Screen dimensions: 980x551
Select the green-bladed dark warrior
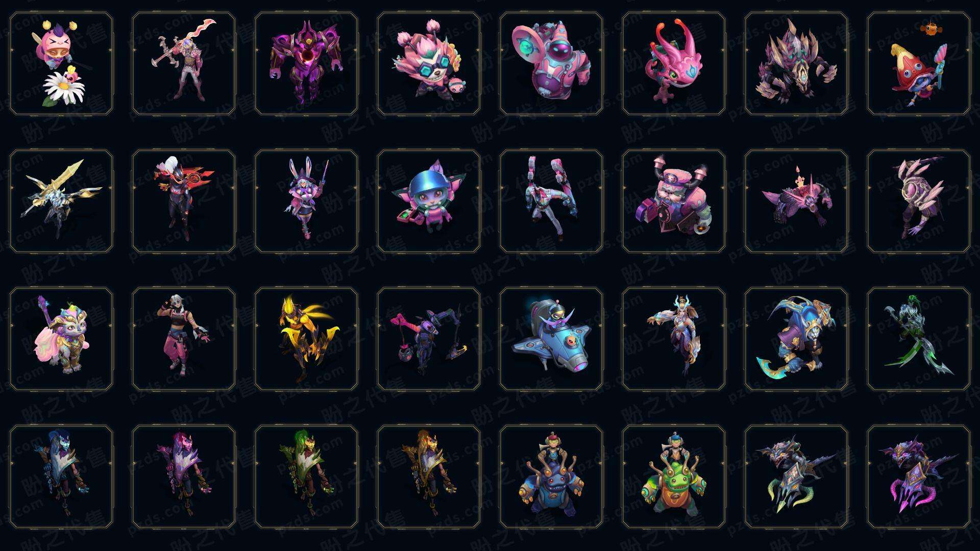pyautogui.click(x=919, y=339)
